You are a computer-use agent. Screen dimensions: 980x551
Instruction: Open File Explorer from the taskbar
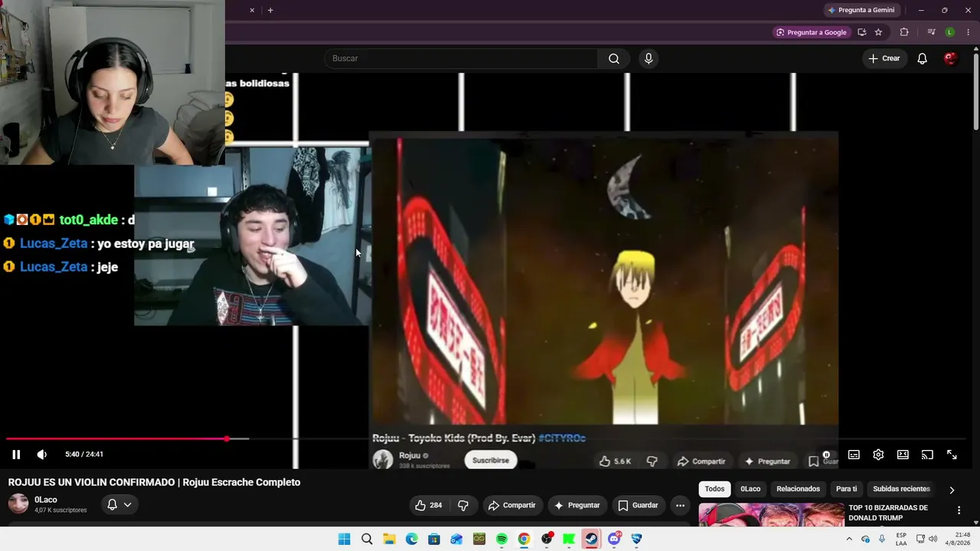tap(389, 539)
